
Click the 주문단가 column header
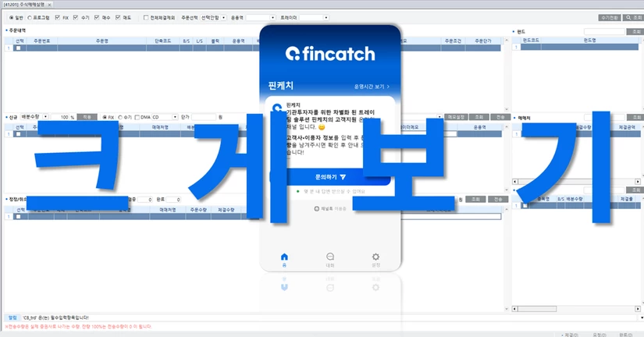(483, 41)
